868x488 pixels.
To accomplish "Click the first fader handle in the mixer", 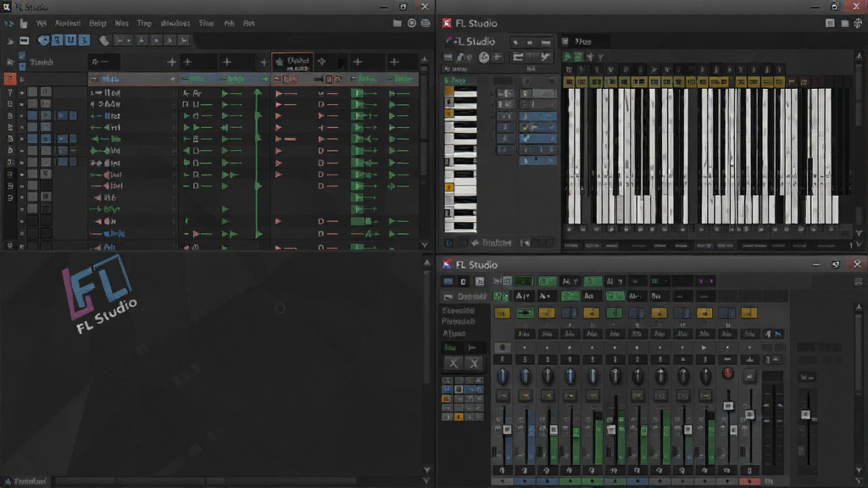I will tap(507, 430).
